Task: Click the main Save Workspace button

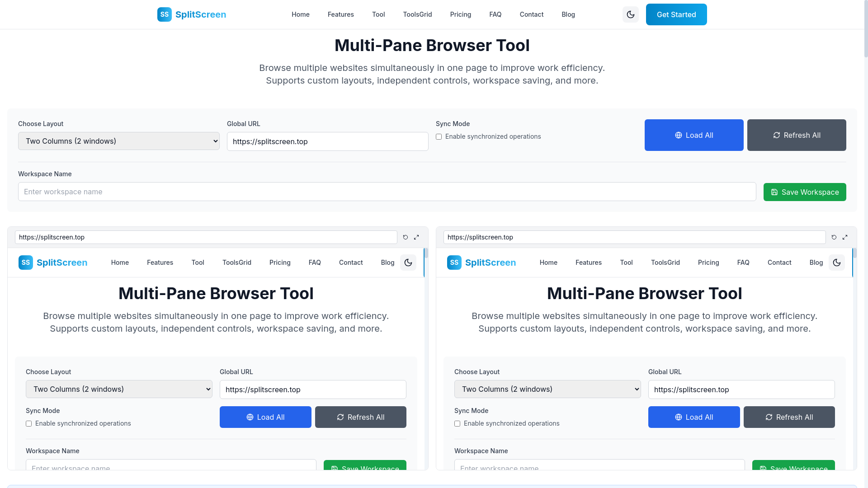Action: 805,192
